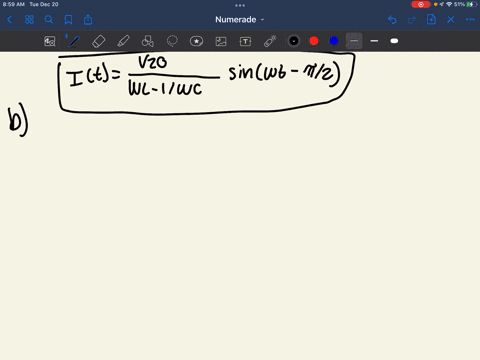Select the Text box tool

245,41
